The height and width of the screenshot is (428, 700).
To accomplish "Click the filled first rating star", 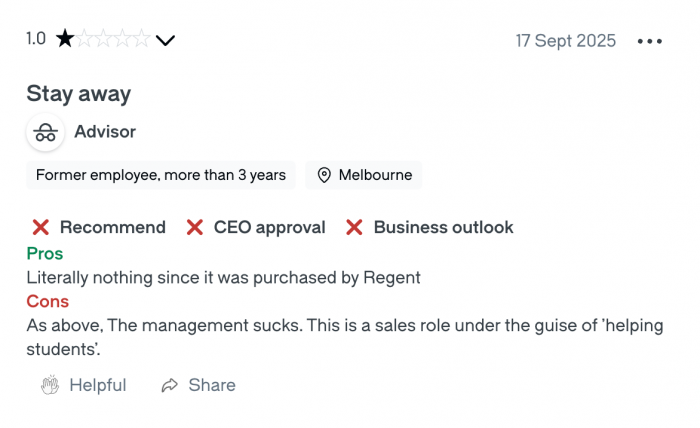I will click(65, 39).
